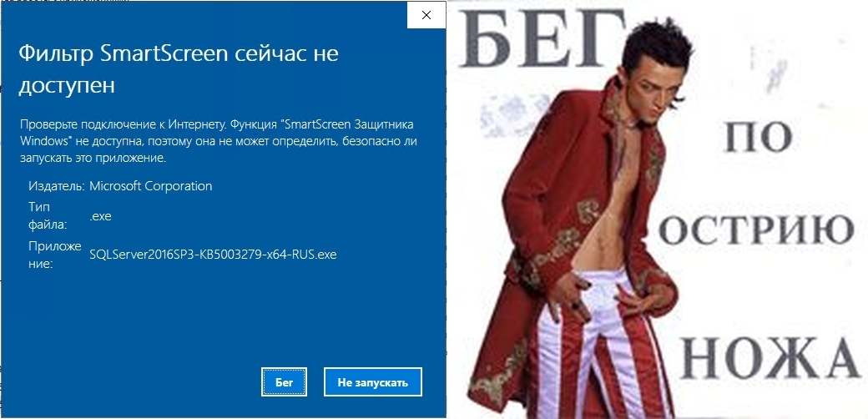
Task: Select the "Microsoft Corporation" publisher text
Action: tap(150, 186)
